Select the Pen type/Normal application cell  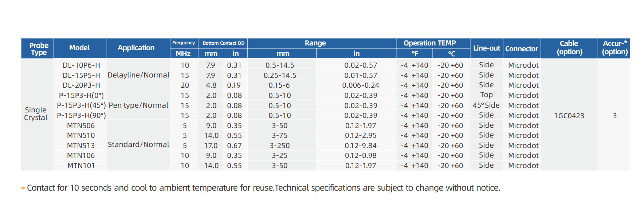tap(138, 105)
